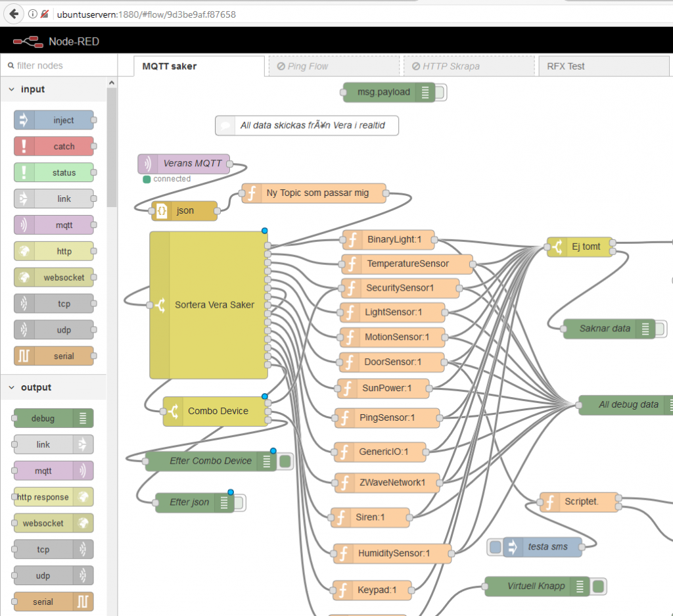Select the DoorSensor:1 function node
This screenshot has height=616, width=673.
(x=392, y=362)
